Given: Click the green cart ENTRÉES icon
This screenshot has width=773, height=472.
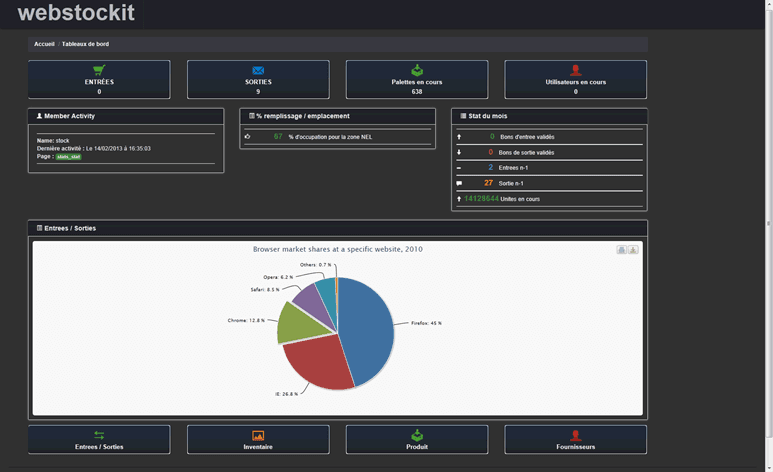Looking at the screenshot, I should [x=99, y=70].
